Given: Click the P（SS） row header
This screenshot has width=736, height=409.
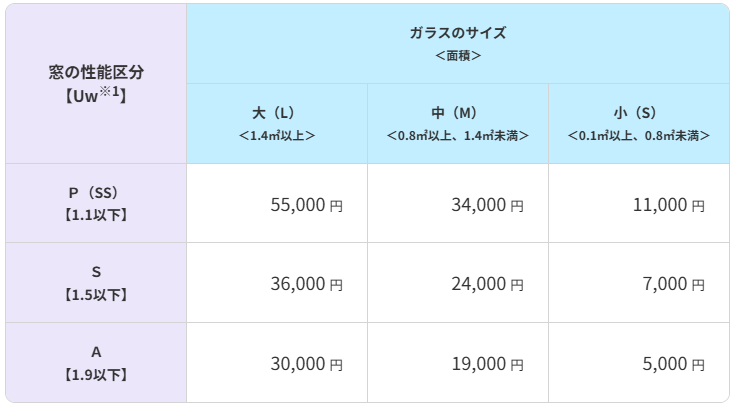Looking at the screenshot, I should coord(96,202).
